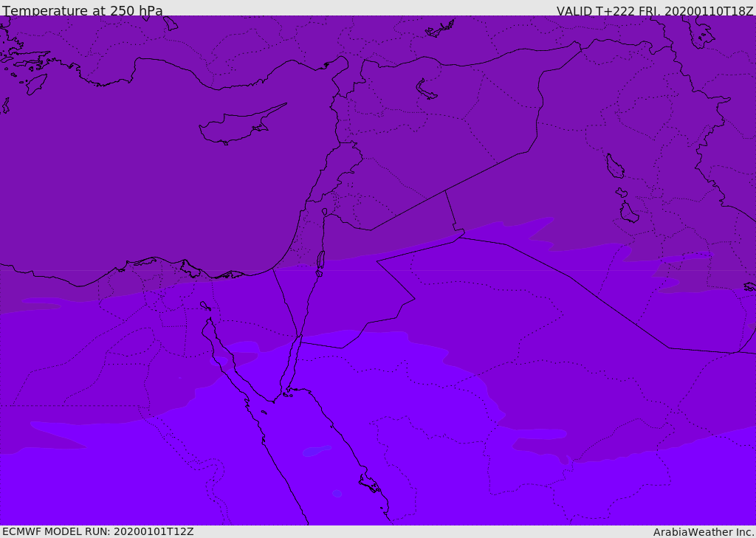Image resolution: width=756 pixels, height=538 pixels.
Task: Click the 'VALID T+222 FRI. 20200110T18Z' label
Action: pos(655,11)
